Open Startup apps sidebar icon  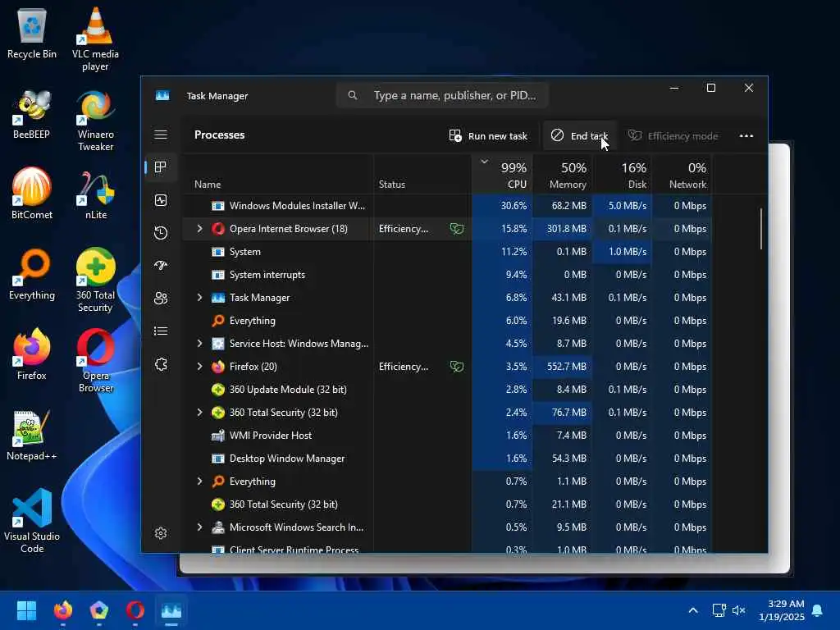pyautogui.click(x=161, y=266)
